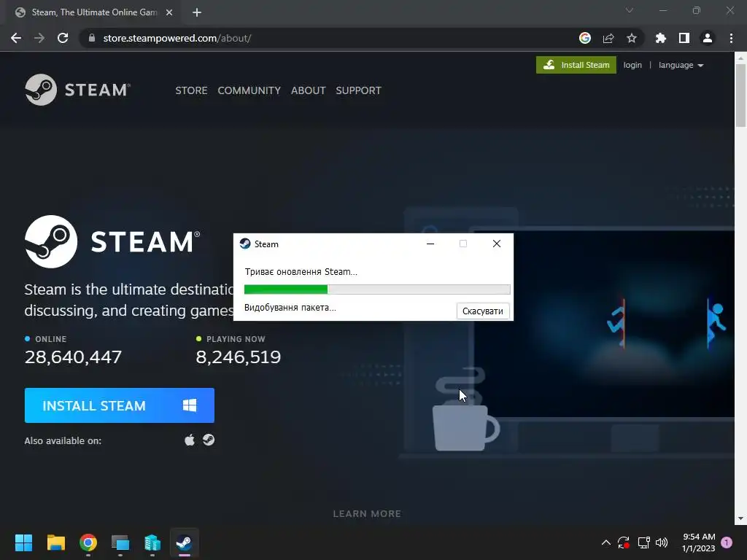
Task: Open File Explorer from taskbar
Action: click(55, 542)
